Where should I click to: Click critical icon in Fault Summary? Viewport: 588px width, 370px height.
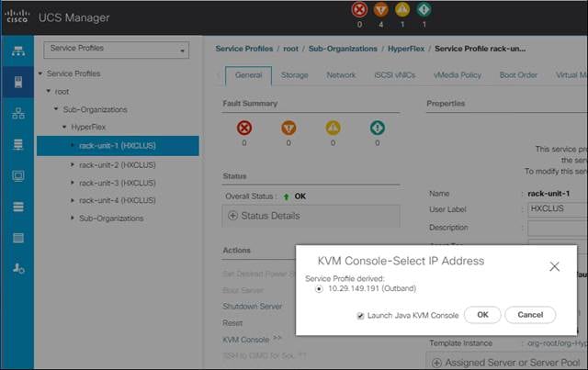pos(244,128)
